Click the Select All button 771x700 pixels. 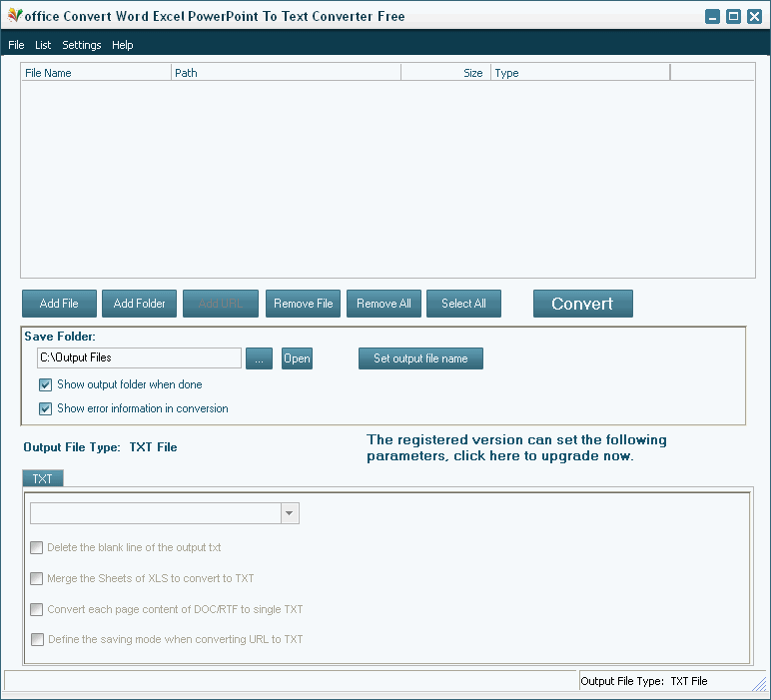point(463,304)
